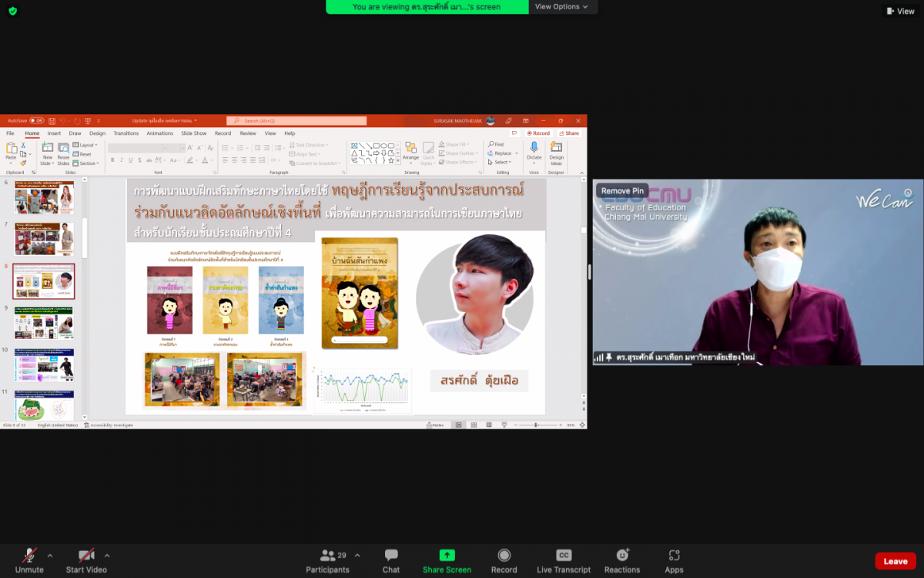Click Reset in the Slides group
The height and width of the screenshot is (578, 924).
[x=82, y=154]
